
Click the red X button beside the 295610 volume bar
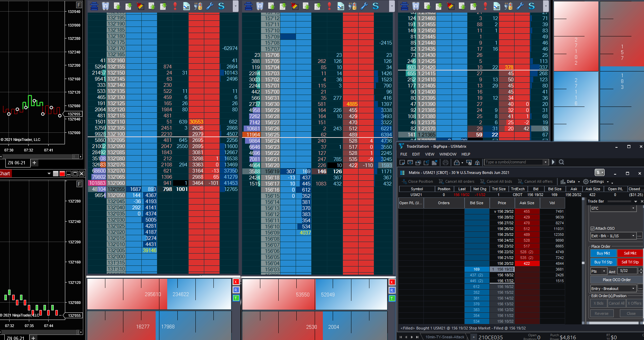[x=236, y=282]
